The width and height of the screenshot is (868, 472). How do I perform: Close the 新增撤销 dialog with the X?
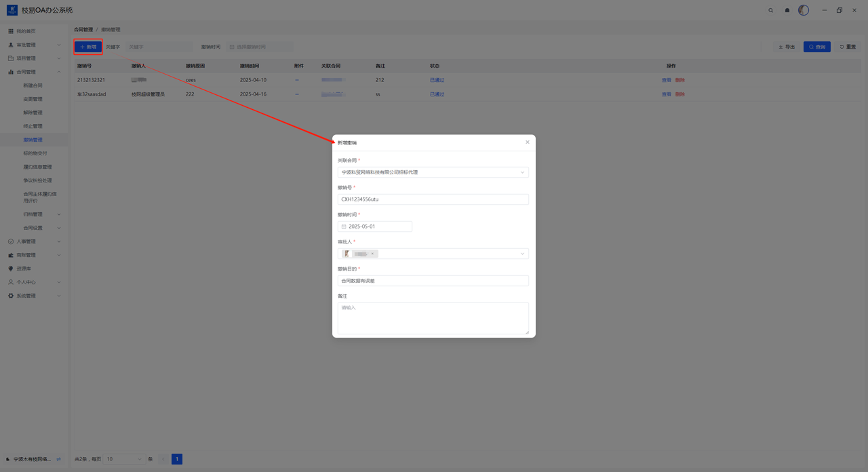tap(528, 142)
